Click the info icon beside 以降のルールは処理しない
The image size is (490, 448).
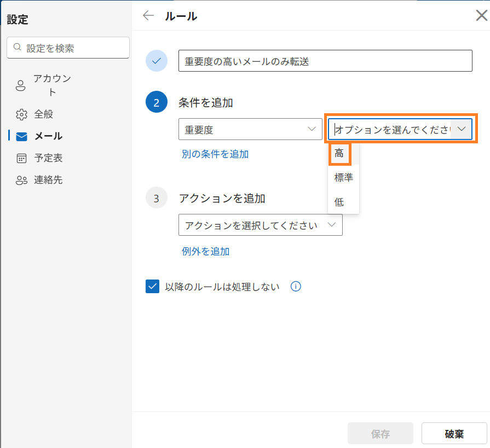click(296, 287)
